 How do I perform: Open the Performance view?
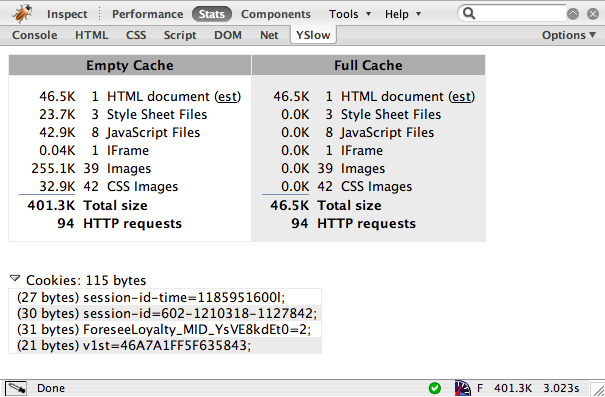click(148, 14)
